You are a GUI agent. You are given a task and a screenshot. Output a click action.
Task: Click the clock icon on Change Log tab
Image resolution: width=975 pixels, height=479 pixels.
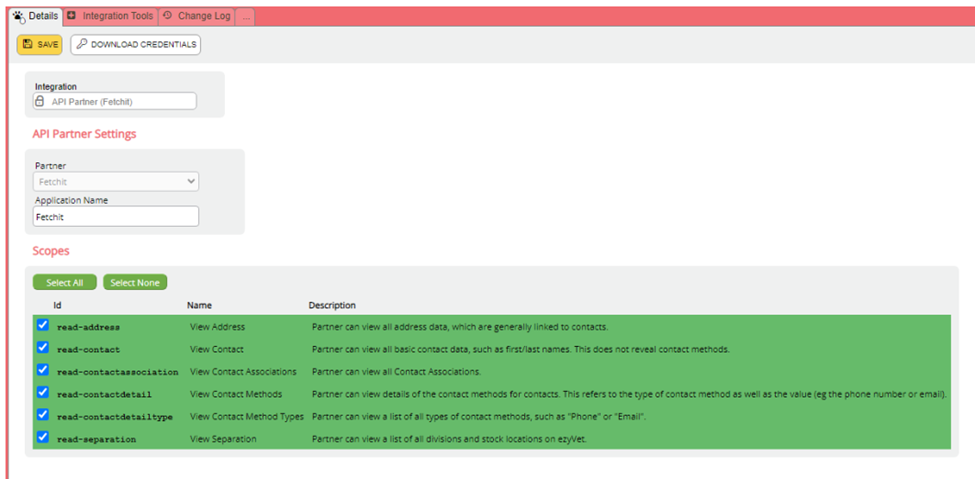(167, 16)
